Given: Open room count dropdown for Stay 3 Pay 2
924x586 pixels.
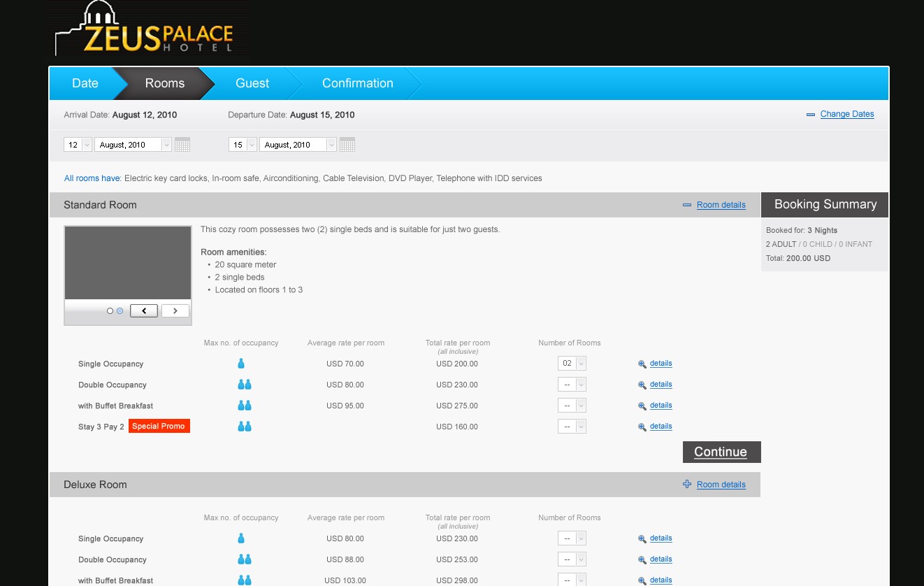Looking at the screenshot, I should tap(572, 427).
